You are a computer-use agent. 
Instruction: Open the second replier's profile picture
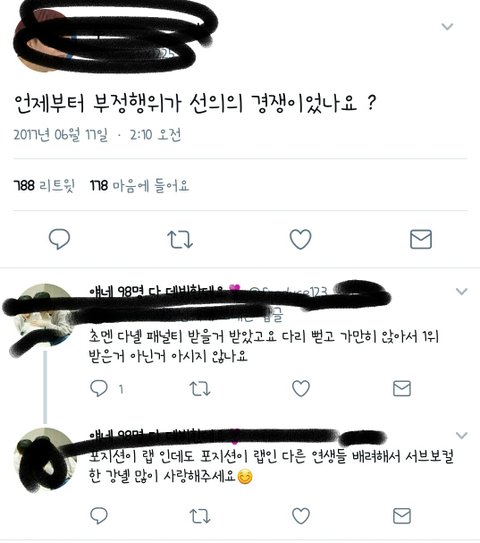pos(45,459)
